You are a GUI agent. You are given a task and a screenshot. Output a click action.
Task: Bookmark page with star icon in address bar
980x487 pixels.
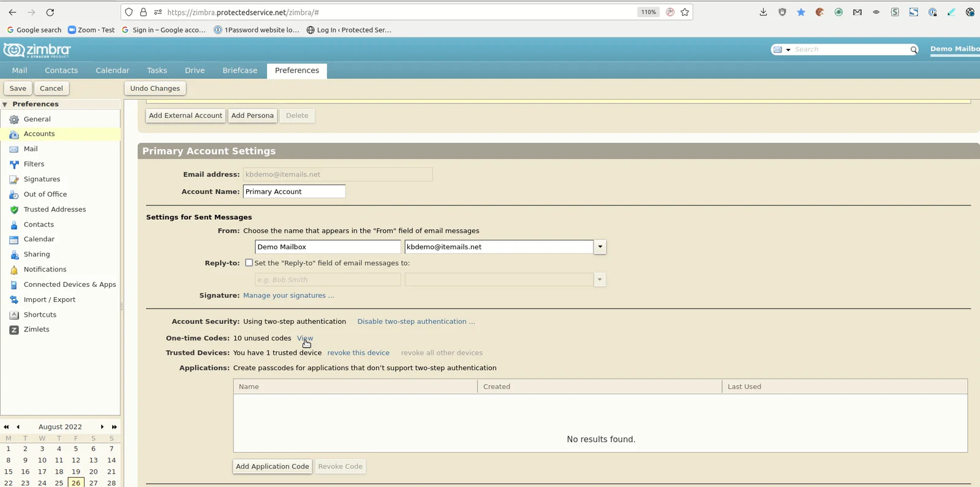(685, 12)
